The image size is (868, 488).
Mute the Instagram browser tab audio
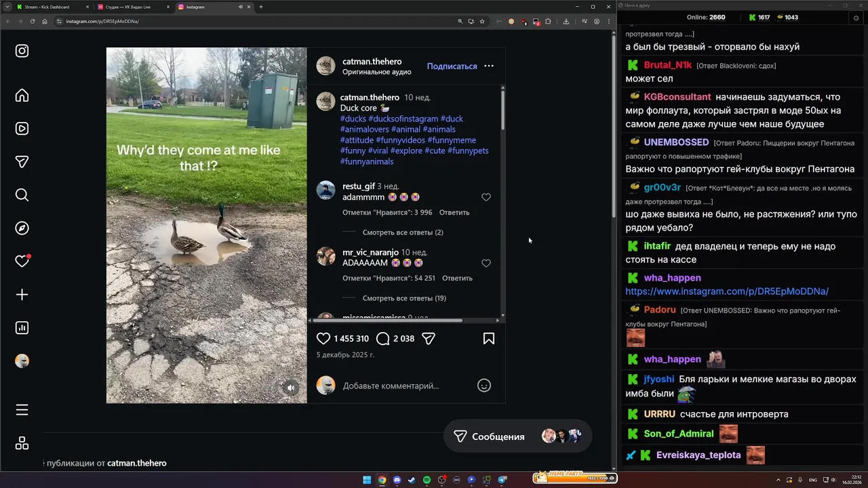click(241, 7)
